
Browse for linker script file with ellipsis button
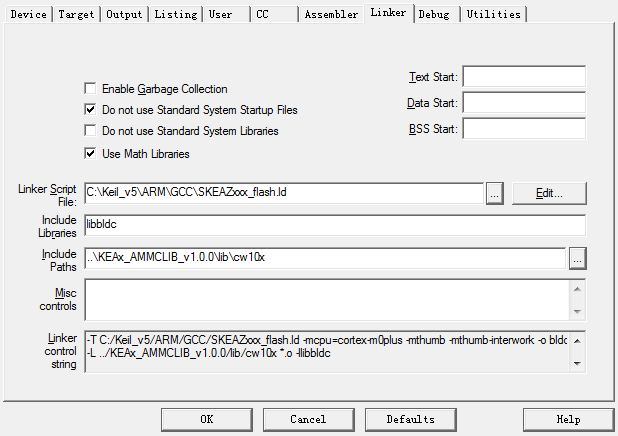click(x=495, y=193)
